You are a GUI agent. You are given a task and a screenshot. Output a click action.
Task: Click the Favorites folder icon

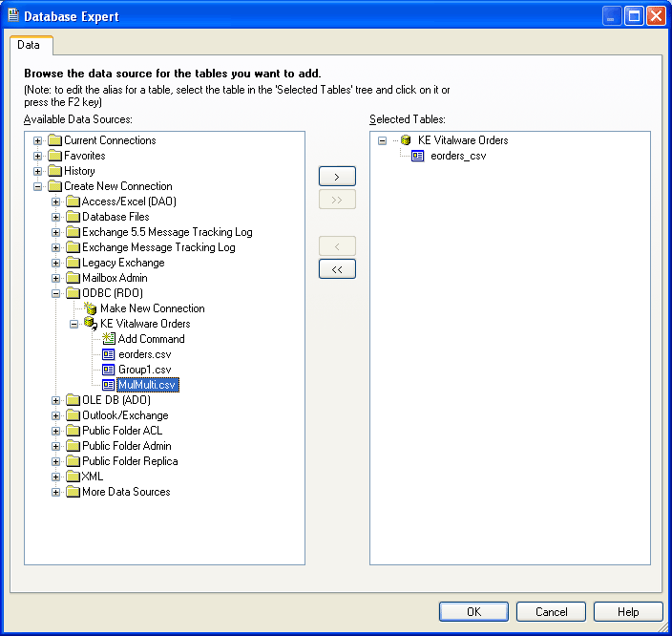click(54, 156)
